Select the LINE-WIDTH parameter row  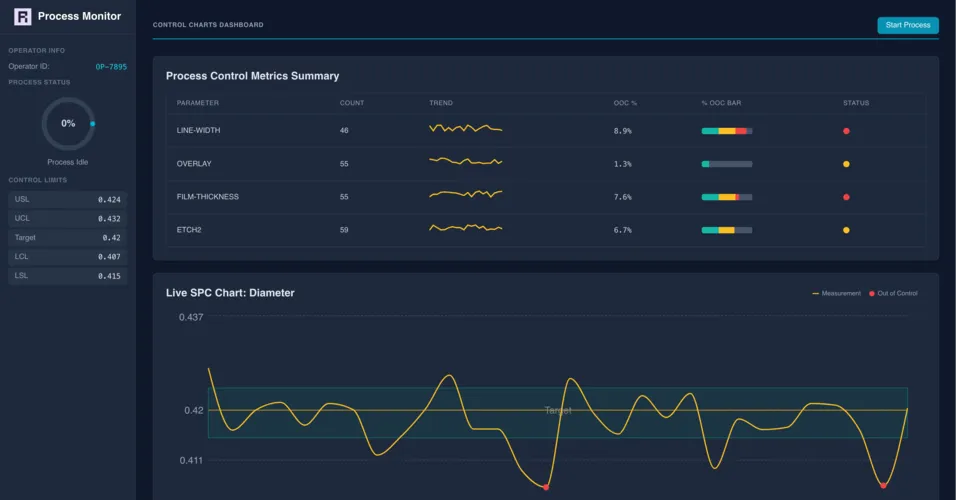(x=546, y=130)
